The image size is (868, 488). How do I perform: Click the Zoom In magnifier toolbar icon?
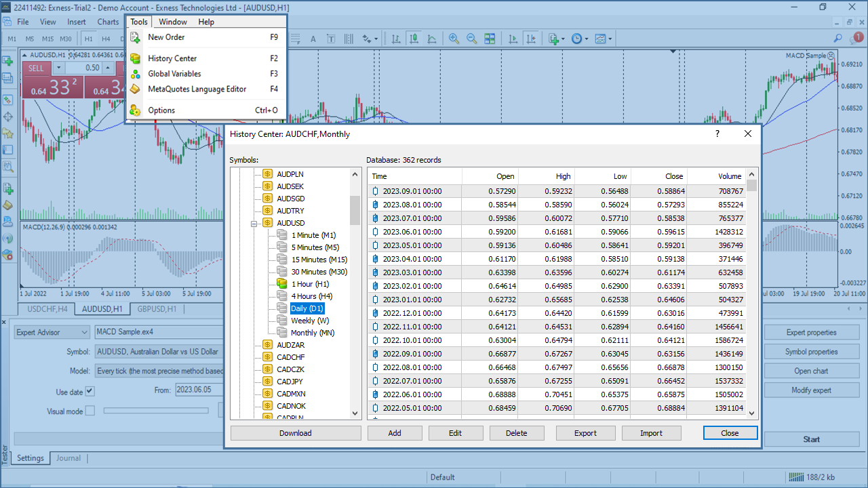click(454, 39)
